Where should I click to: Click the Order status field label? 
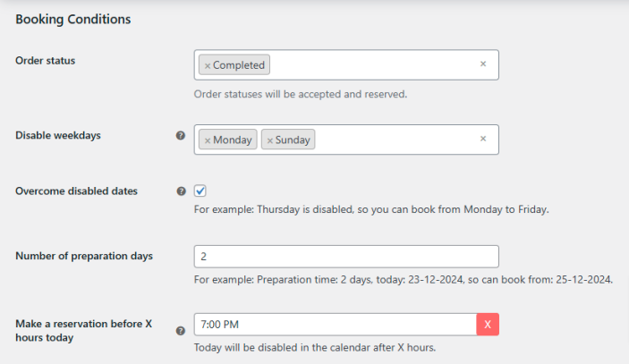pos(46,61)
